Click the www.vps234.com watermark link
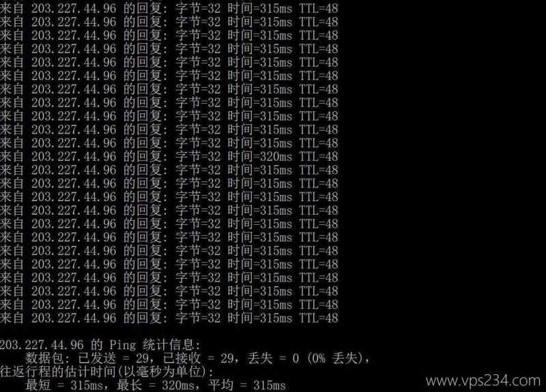546x392 pixels. 483,380
